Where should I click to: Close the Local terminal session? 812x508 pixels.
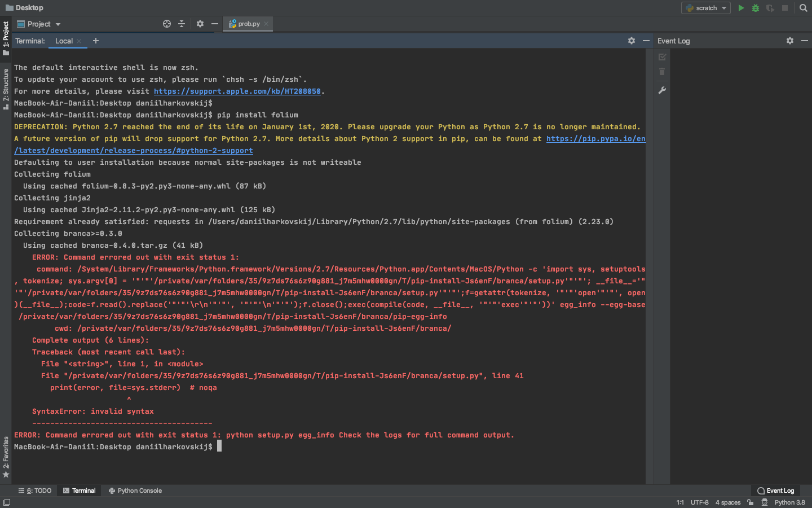point(79,41)
